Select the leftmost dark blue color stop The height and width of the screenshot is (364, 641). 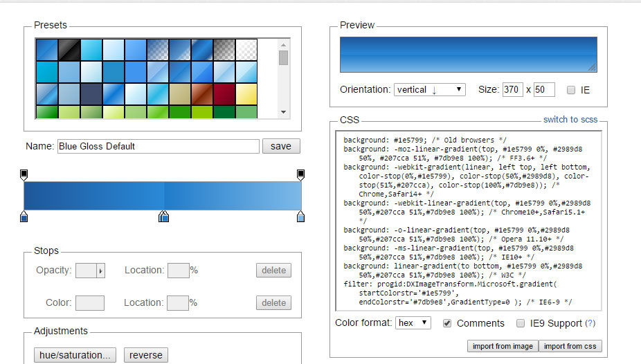pyautogui.click(x=24, y=217)
